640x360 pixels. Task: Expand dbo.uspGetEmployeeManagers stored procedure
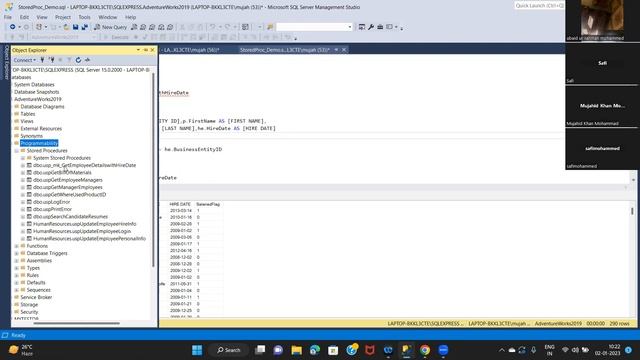[23, 180]
